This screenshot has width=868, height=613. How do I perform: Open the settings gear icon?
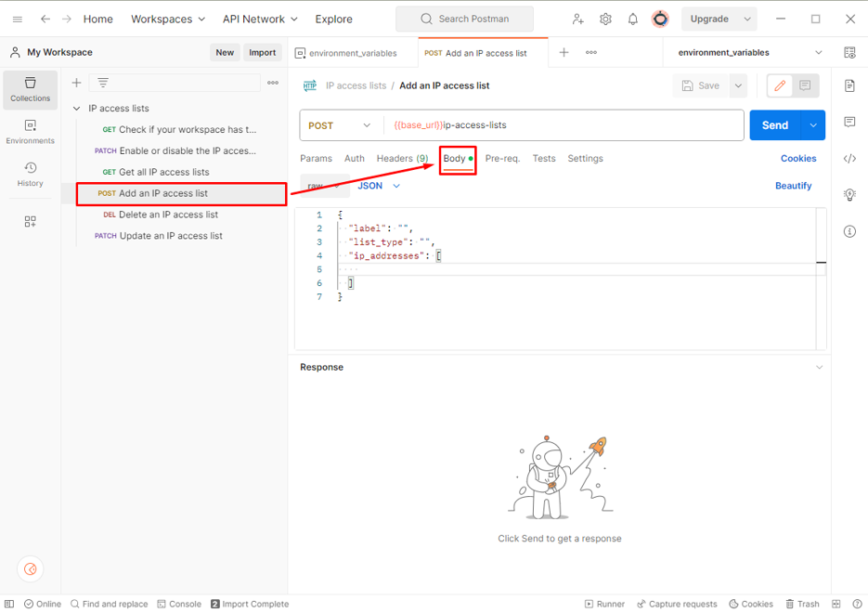[605, 19]
